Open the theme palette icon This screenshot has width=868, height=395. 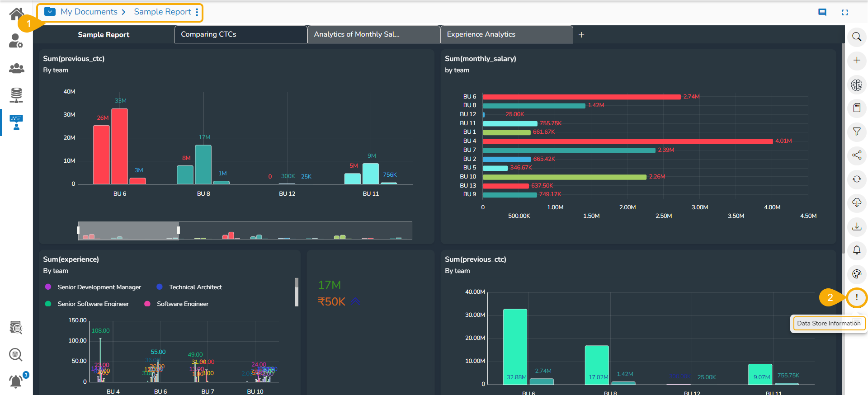click(856, 274)
